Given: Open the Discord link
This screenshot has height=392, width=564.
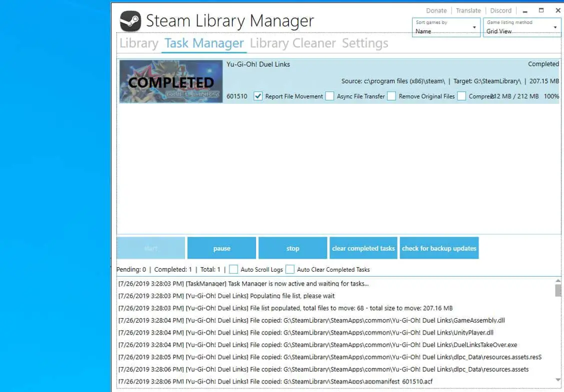Looking at the screenshot, I should [x=500, y=10].
